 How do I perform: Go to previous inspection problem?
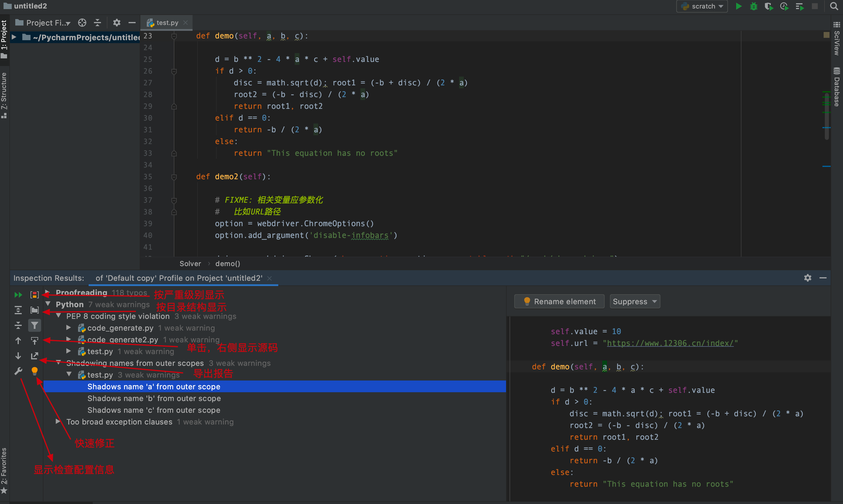(x=18, y=341)
